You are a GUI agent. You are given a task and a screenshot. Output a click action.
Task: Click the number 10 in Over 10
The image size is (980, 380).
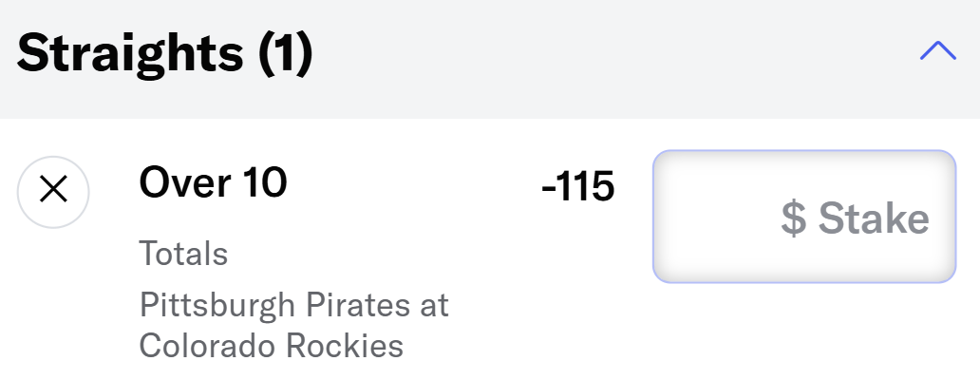pos(264,182)
